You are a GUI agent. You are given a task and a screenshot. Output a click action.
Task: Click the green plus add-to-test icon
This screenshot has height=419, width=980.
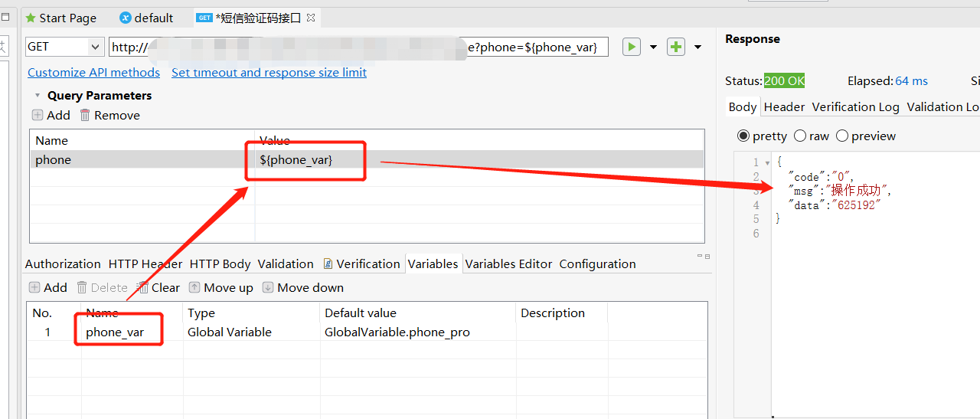(676, 47)
